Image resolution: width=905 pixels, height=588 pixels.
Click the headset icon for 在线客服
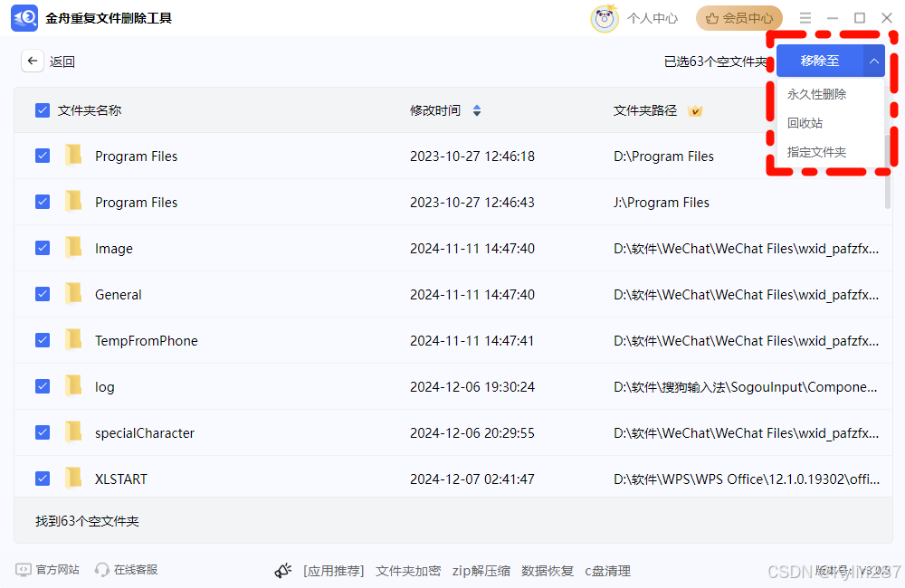point(102,570)
